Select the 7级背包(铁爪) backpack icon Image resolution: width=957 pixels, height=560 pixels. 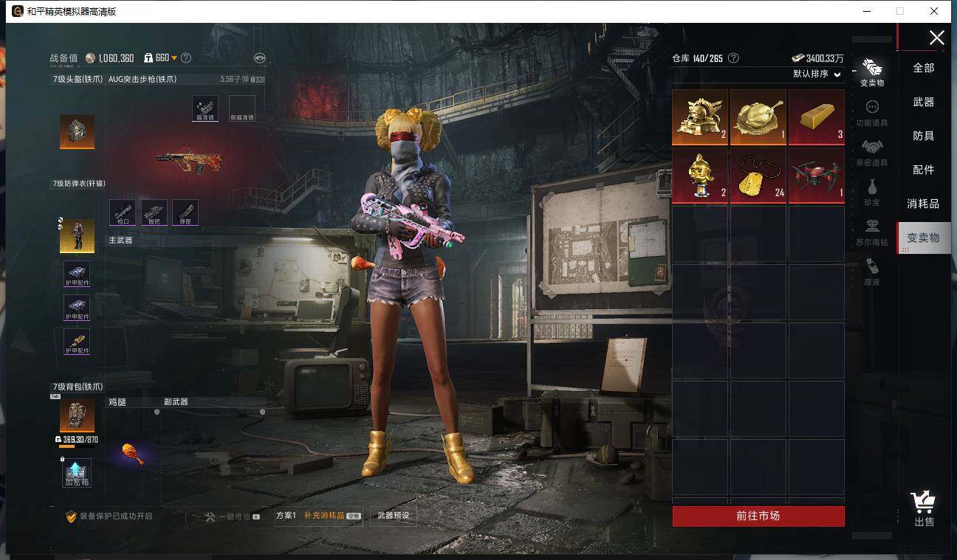(x=77, y=416)
